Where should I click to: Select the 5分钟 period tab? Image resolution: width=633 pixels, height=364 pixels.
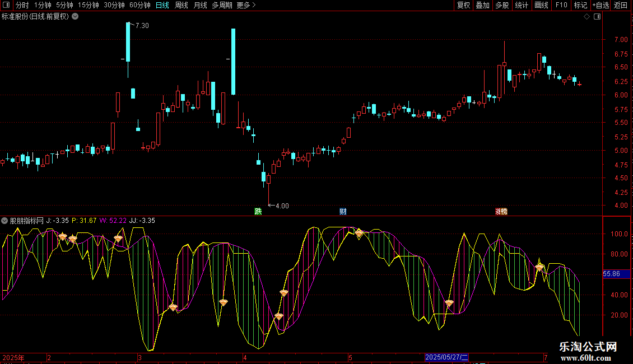pyautogui.click(x=64, y=5)
